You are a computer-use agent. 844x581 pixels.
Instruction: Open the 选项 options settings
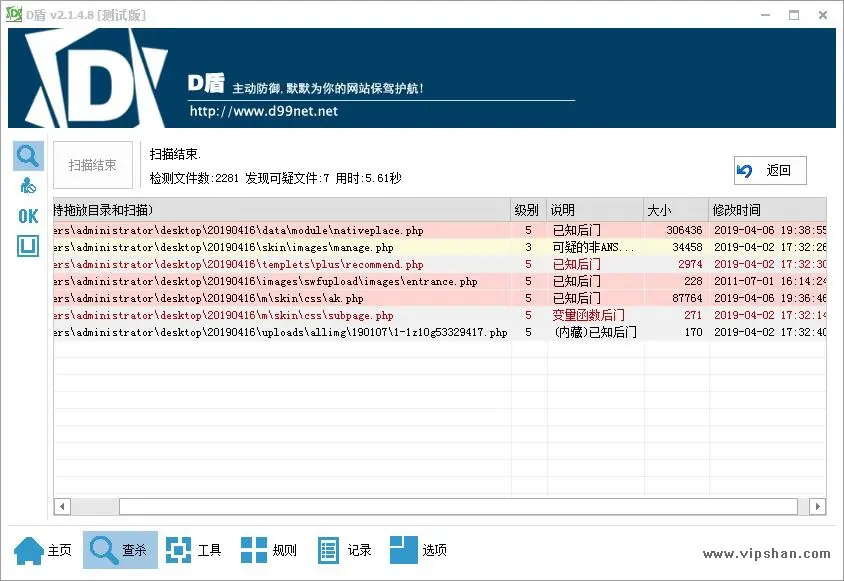(x=420, y=548)
